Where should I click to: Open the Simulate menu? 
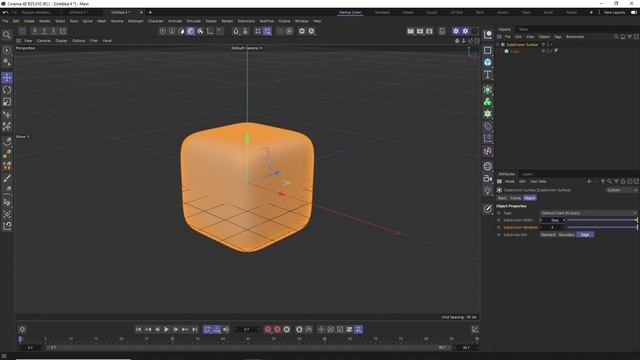193,21
